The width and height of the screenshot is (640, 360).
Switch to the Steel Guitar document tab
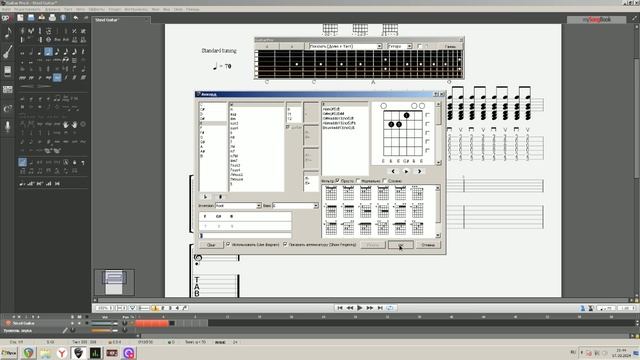121,20
